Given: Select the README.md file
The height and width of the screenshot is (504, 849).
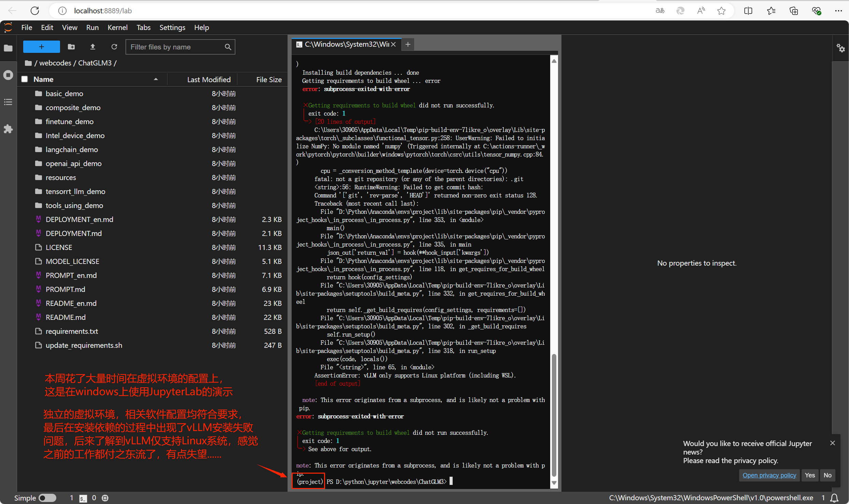Looking at the screenshot, I should coord(152,317).
